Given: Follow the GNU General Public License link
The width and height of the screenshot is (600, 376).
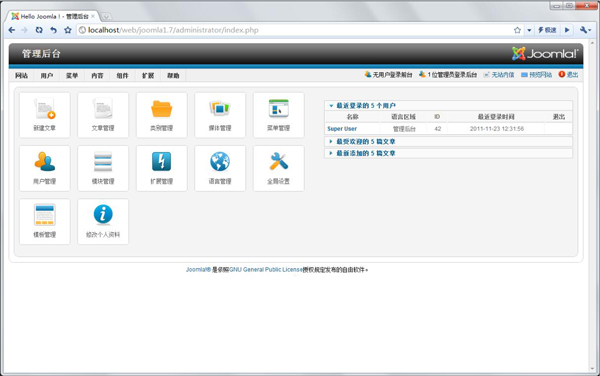Looking at the screenshot, I should (x=266, y=270).
